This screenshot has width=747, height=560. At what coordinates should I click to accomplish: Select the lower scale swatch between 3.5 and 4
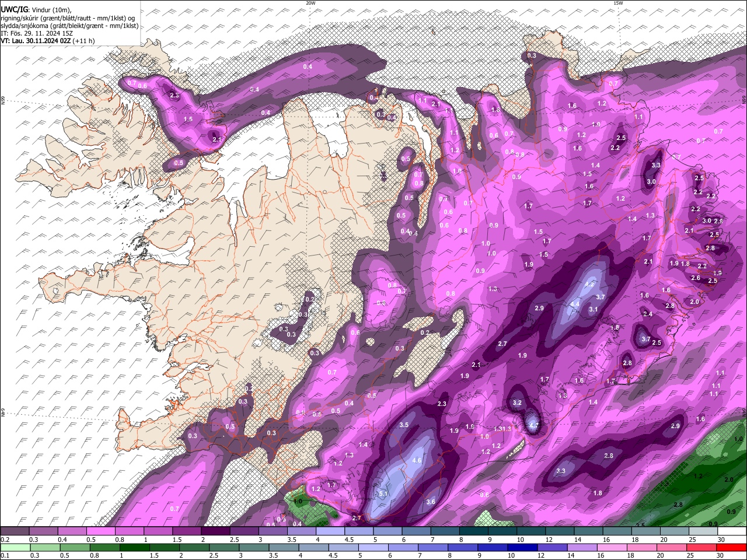click(284, 547)
